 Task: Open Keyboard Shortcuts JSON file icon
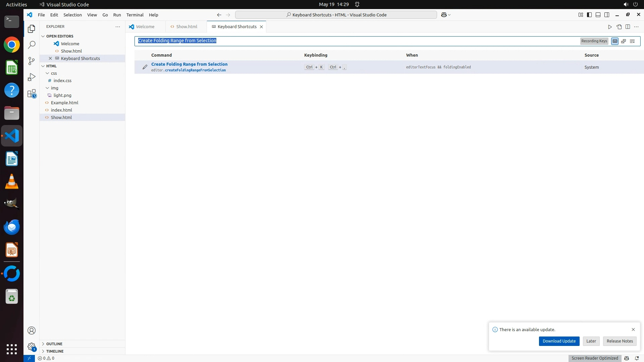coord(619,27)
